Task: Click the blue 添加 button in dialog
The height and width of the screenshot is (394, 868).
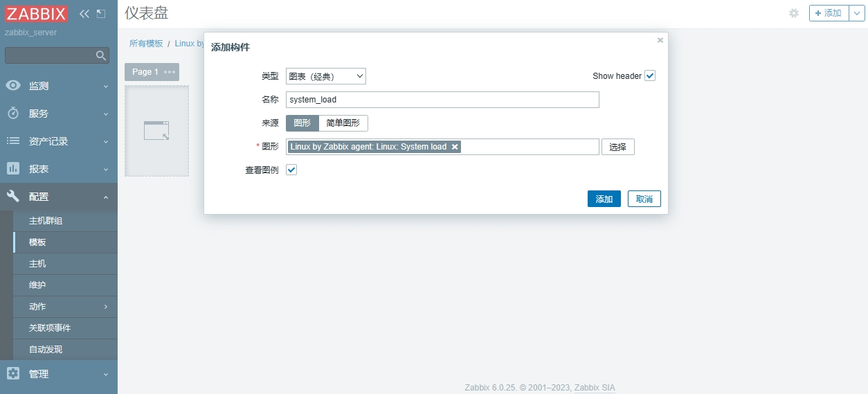Action: point(604,199)
